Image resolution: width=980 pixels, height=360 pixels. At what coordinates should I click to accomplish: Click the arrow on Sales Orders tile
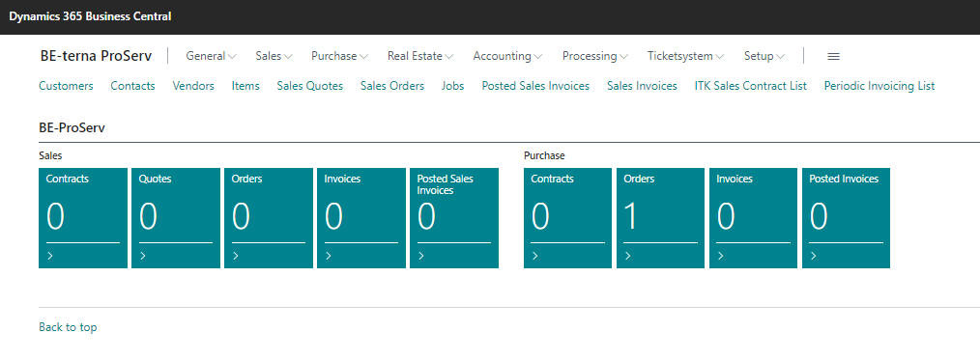235,255
